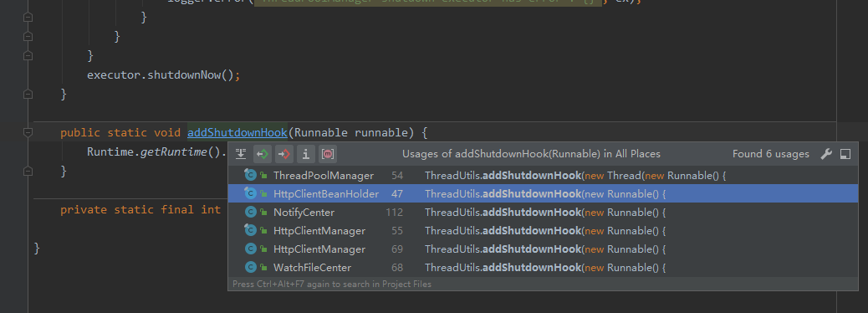
Task: Select HttpClientBeanHolder usage at line 47
Action: (543, 194)
